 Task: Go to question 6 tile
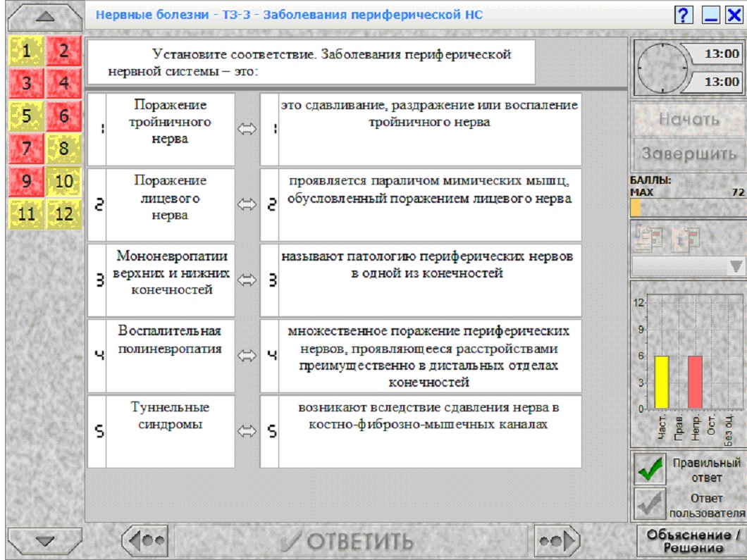pos(64,116)
